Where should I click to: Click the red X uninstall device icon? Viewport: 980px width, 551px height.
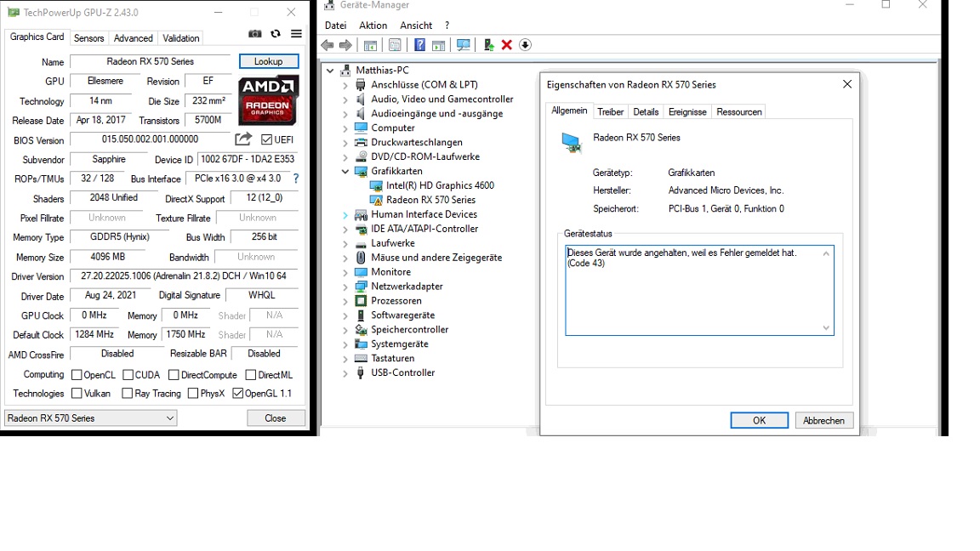[507, 45]
